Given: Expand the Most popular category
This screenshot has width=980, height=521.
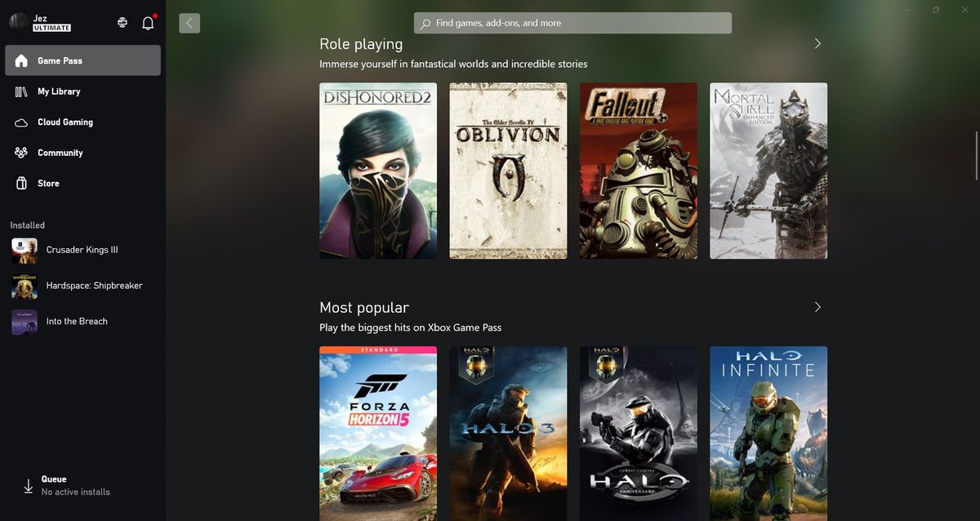Looking at the screenshot, I should click(817, 307).
